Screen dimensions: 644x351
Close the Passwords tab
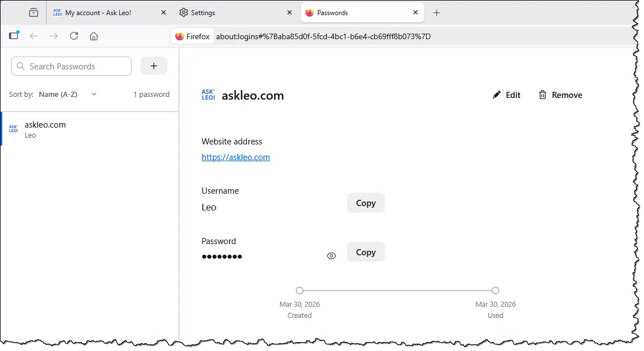click(416, 12)
